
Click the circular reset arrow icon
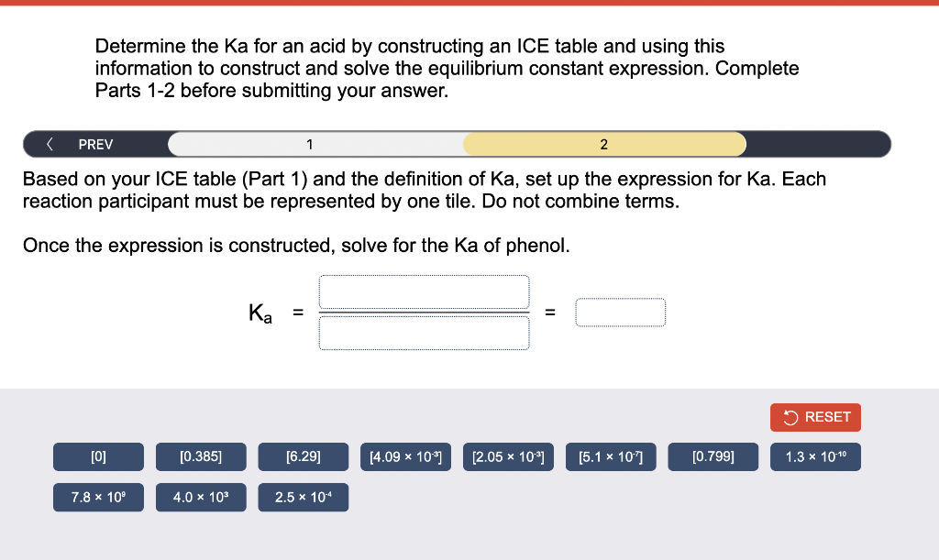click(x=790, y=417)
